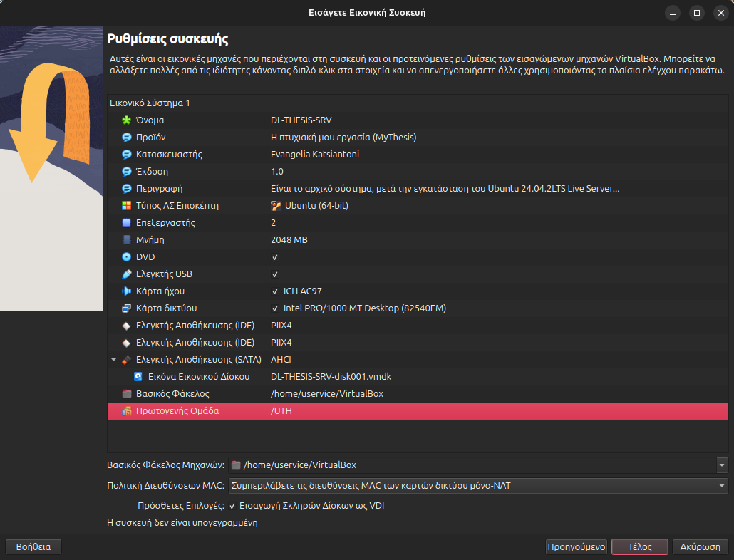Image resolution: width=734 pixels, height=560 pixels.
Task: Click the speaker icon beside Κάρτα ήχου
Action: (126, 291)
